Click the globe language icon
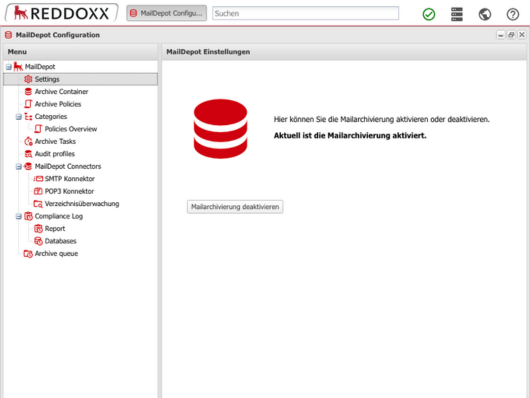Viewport: 530px width, 398px height. [485, 14]
